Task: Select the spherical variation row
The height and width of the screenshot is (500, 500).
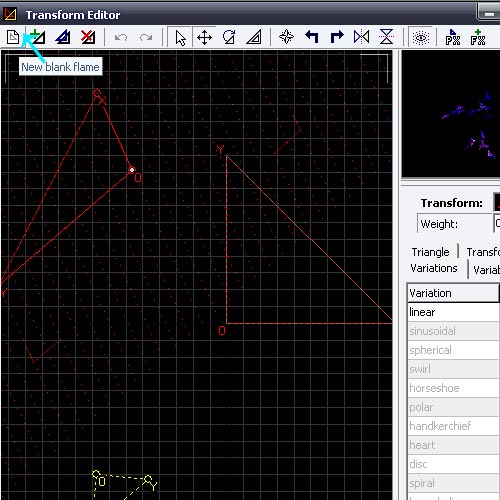Action: click(453, 350)
